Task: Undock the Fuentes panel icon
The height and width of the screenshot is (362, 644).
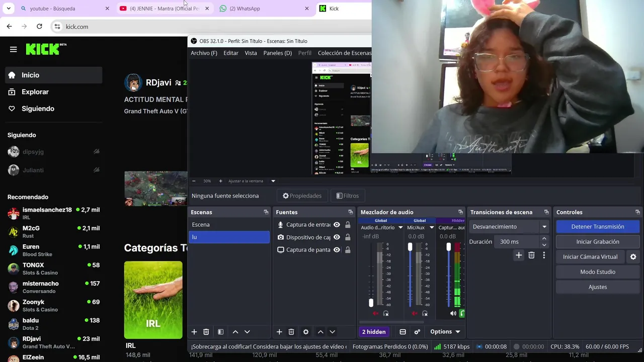Action: click(351, 212)
